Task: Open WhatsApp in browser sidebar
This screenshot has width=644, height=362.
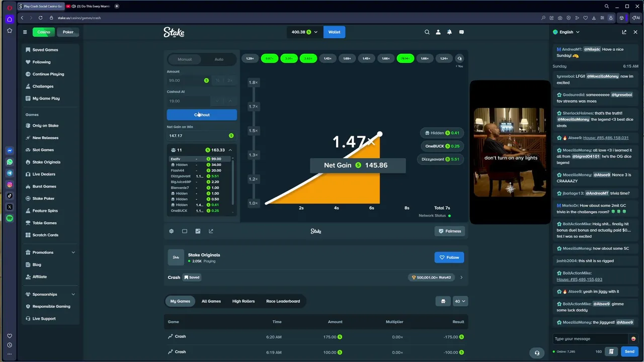Action: pos(10,162)
